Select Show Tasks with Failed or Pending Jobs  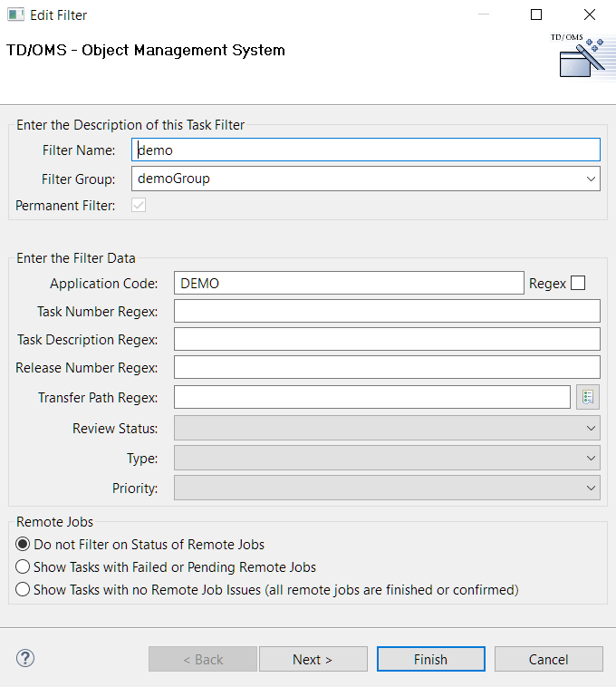tap(24, 567)
